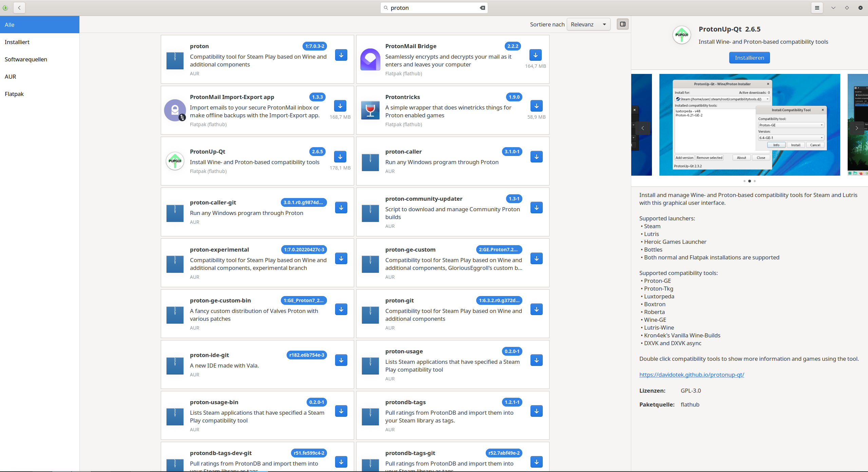This screenshot has width=868, height=472.
Task: Select the Flatpak sidebar category
Action: tap(14, 94)
